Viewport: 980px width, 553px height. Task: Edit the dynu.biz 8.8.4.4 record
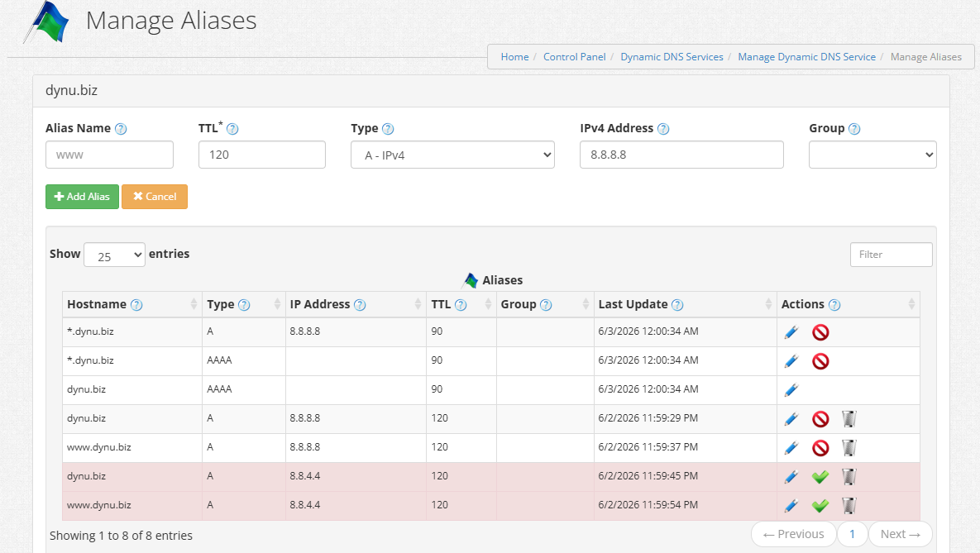pyautogui.click(x=791, y=477)
